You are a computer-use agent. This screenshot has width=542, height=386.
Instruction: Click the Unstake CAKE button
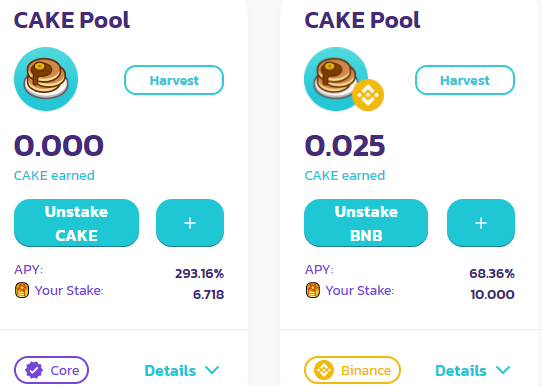(x=76, y=223)
